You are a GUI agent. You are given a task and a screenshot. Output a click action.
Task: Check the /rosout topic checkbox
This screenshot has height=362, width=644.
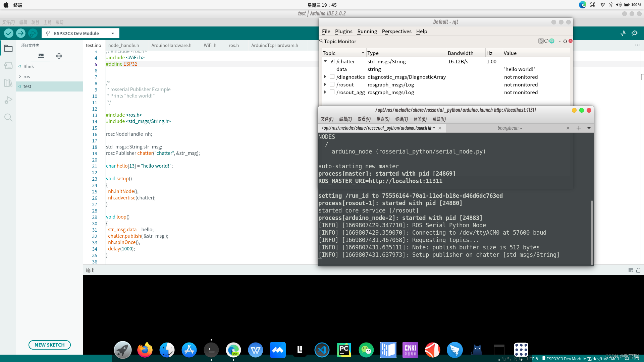coord(332,84)
